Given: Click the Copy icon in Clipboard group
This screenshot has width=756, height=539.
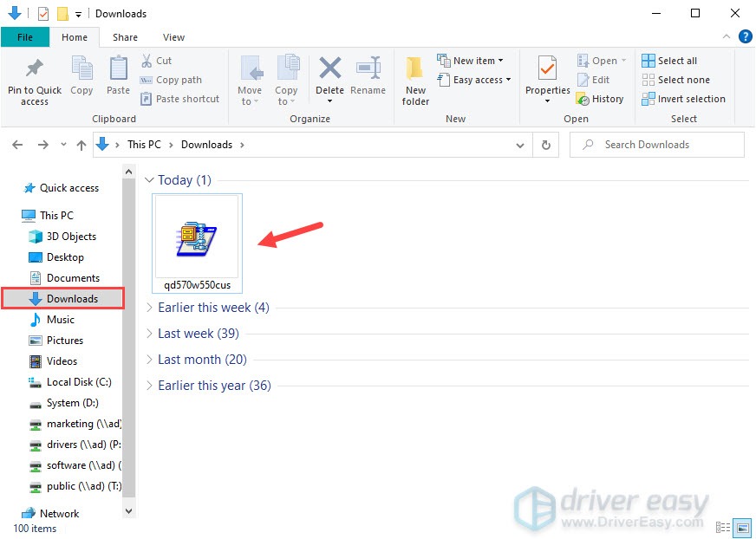Looking at the screenshot, I should [x=81, y=68].
